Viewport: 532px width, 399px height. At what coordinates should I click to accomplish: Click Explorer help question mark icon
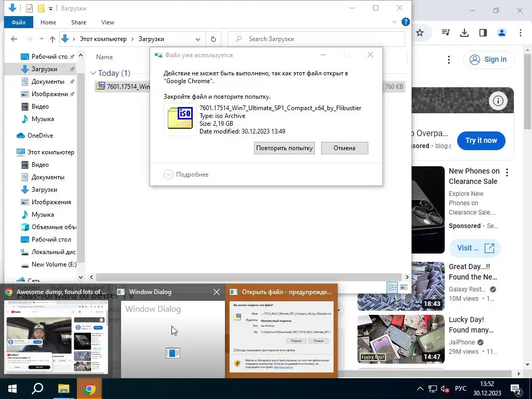tap(405, 22)
